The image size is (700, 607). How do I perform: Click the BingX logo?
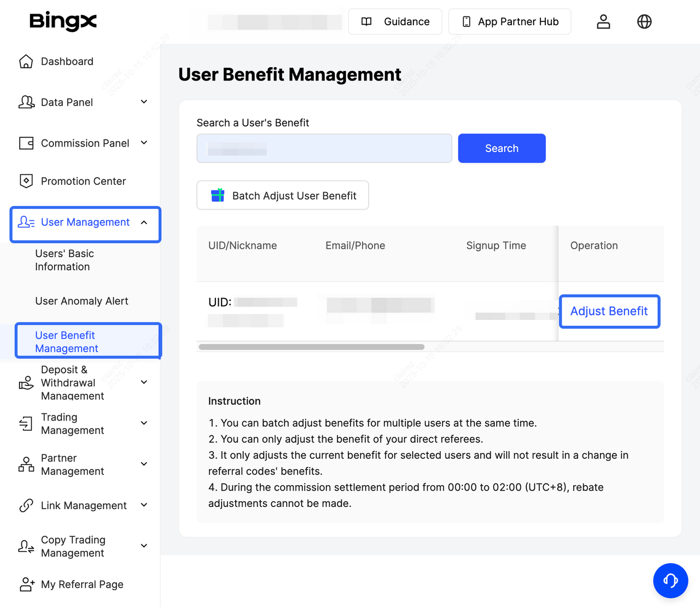(x=63, y=21)
